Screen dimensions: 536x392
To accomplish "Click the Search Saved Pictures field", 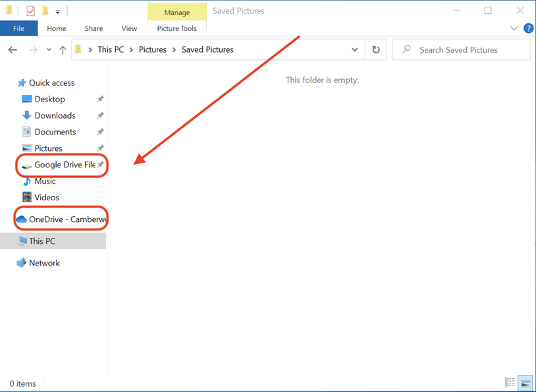I will (x=468, y=50).
